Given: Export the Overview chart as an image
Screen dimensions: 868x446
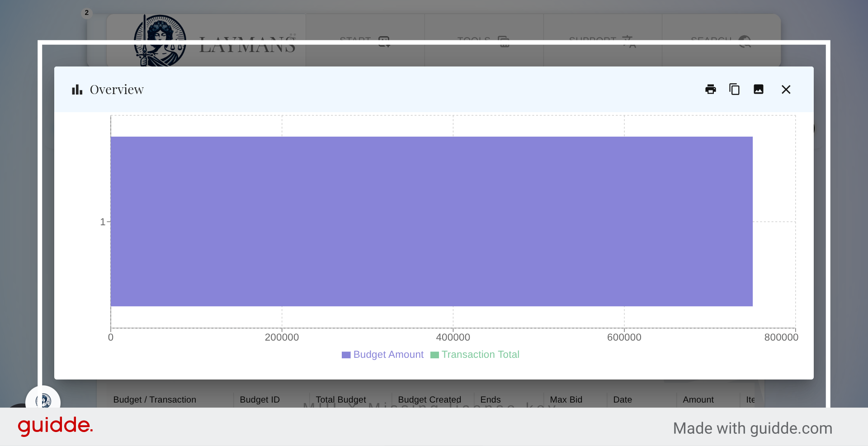Looking at the screenshot, I should click(x=759, y=89).
